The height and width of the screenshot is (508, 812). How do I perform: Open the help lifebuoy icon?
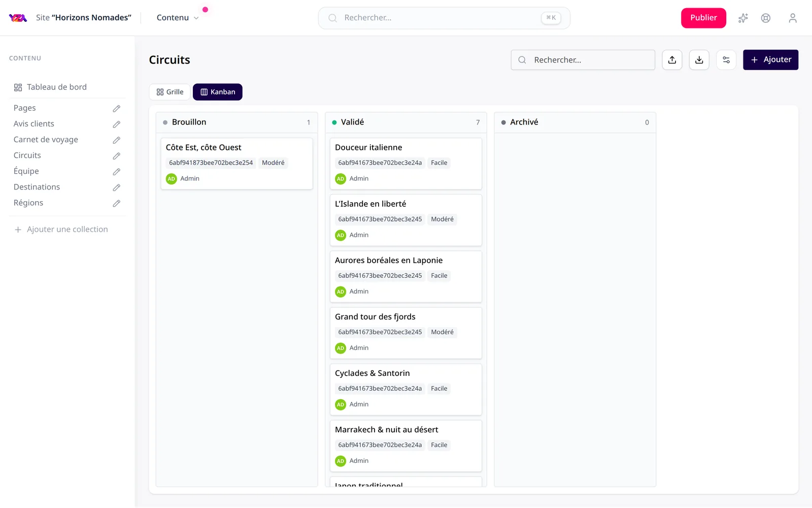tap(766, 18)
